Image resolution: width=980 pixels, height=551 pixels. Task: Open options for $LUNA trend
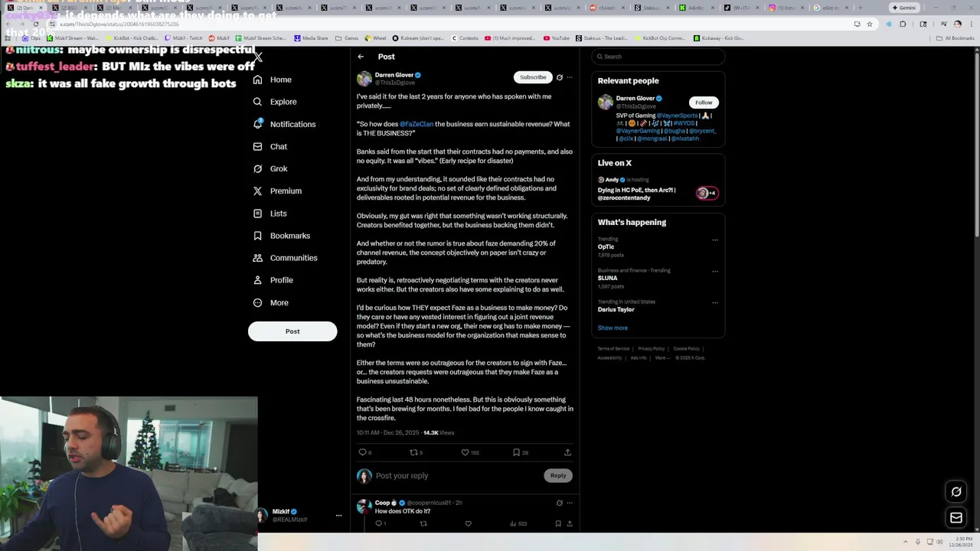tap(715, 271)
